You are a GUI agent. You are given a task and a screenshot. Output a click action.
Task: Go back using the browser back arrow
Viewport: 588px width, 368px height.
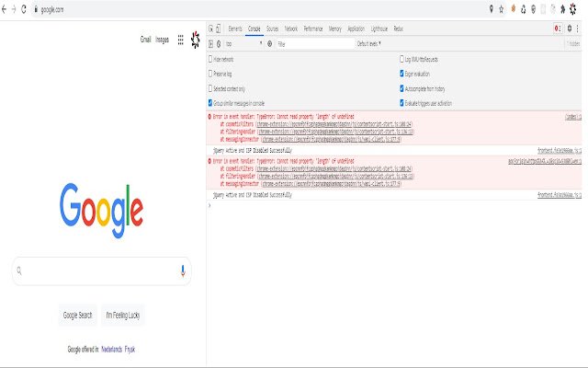click(x=4, y=9)
